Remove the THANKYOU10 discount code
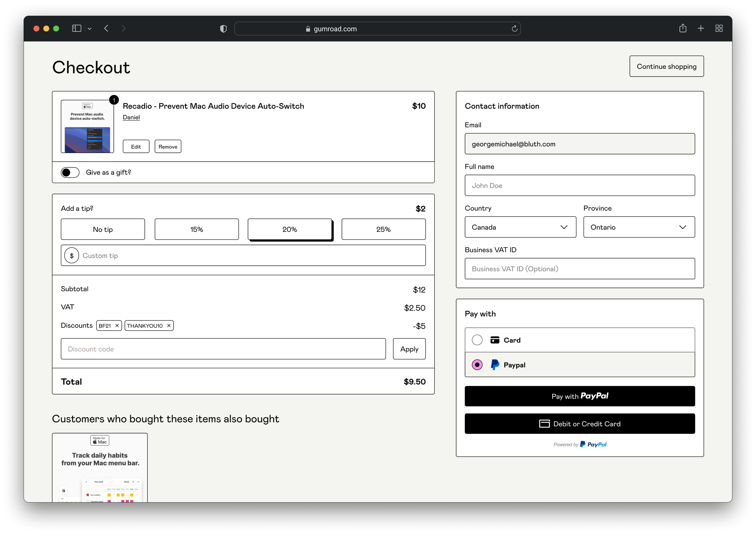Viewport: 756px width, 534px height. click(x=169, y=326)
